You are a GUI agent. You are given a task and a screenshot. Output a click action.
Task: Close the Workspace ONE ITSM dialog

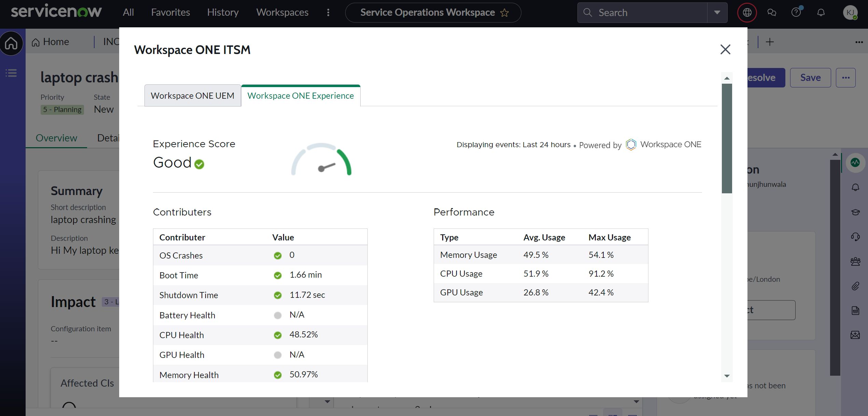[725, 50]
